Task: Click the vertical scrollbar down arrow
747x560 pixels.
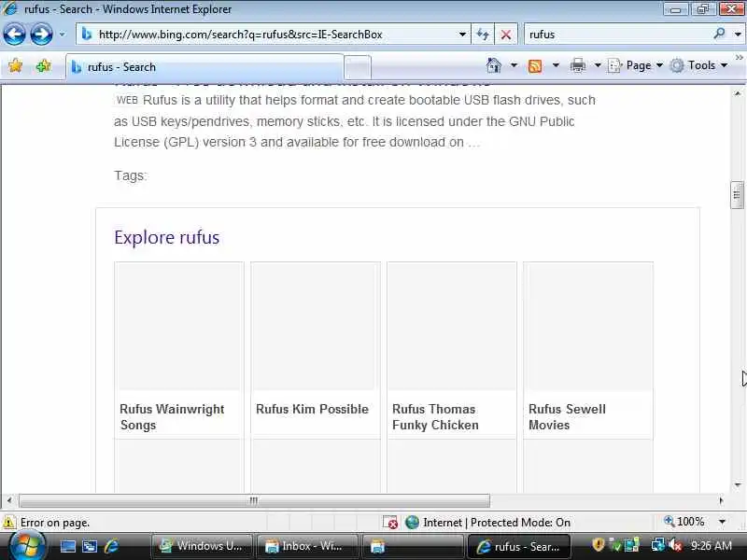Action: point(738,485)
